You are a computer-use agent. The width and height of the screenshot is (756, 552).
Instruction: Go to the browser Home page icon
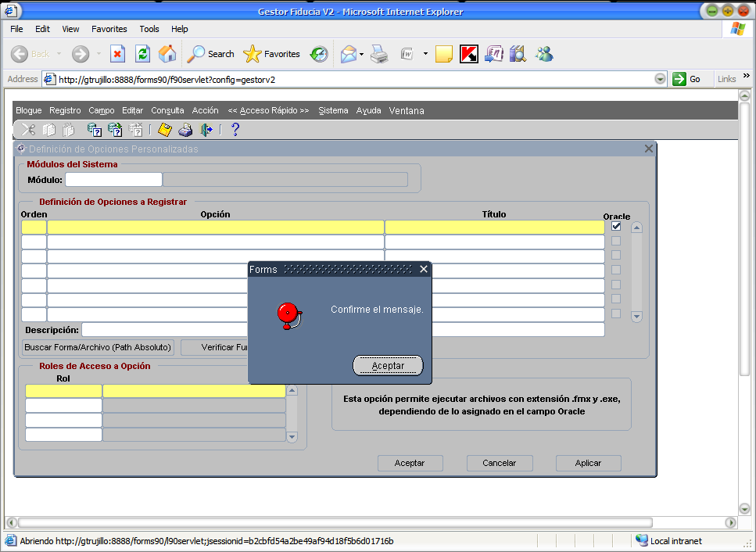point(167,54)
